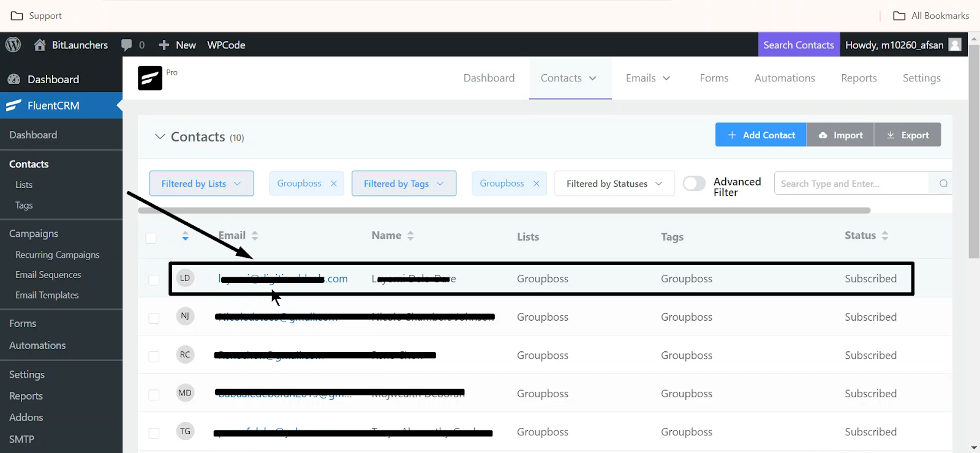Click the ID sort arrows icon
980x453 pixels.
[x=185, y=236]
